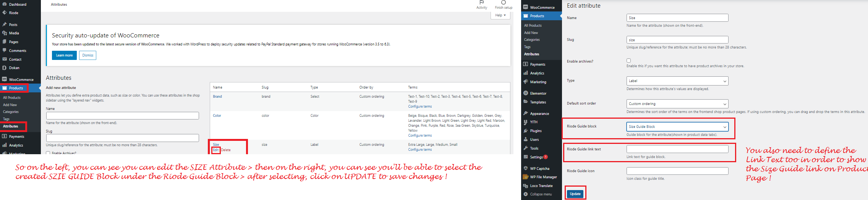Select Attributes submenu in the Attributes page sidebar
Image resolution: width=868 pixels, height=200 pixels.
(x=11, y=126)
